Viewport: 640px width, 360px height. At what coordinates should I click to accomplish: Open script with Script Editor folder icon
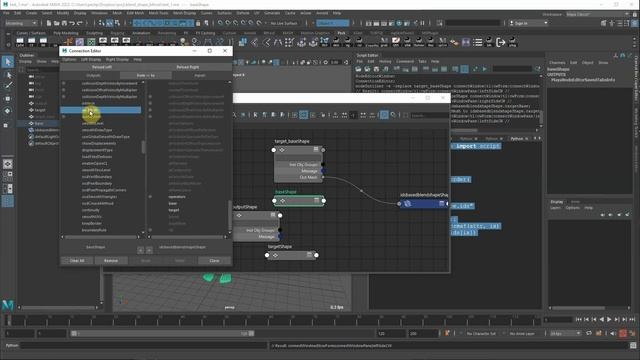tap(358, 69)
